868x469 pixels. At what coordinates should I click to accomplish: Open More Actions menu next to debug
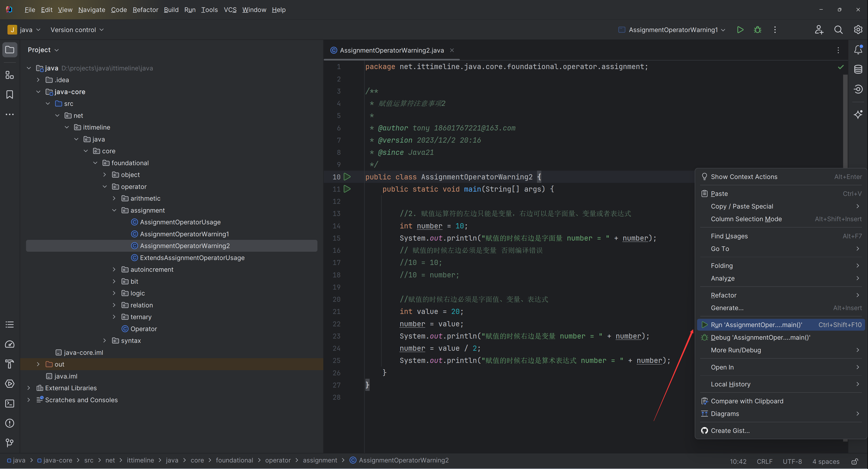tap(775, 30)
